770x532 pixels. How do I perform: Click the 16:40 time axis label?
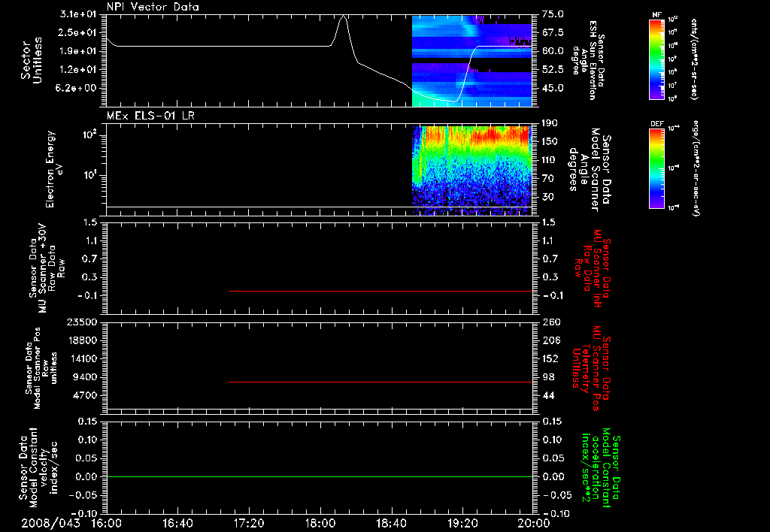coord(177,523)
